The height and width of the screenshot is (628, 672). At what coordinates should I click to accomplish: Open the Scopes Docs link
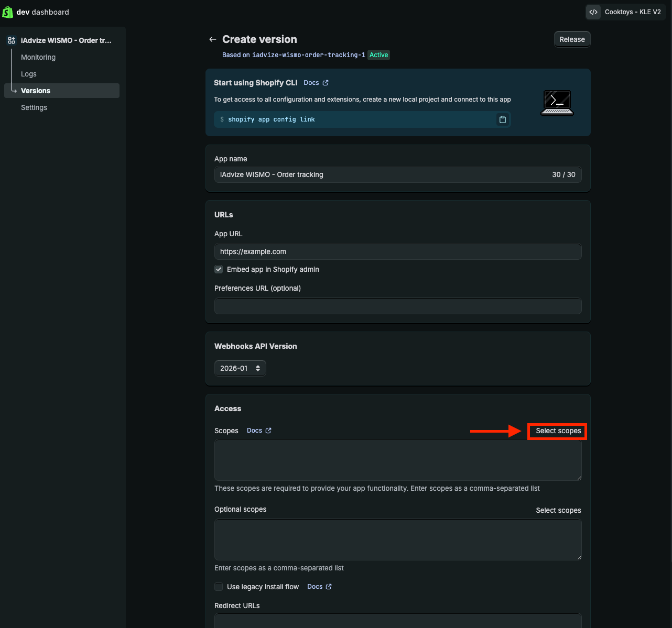click(x=259, y=431)
